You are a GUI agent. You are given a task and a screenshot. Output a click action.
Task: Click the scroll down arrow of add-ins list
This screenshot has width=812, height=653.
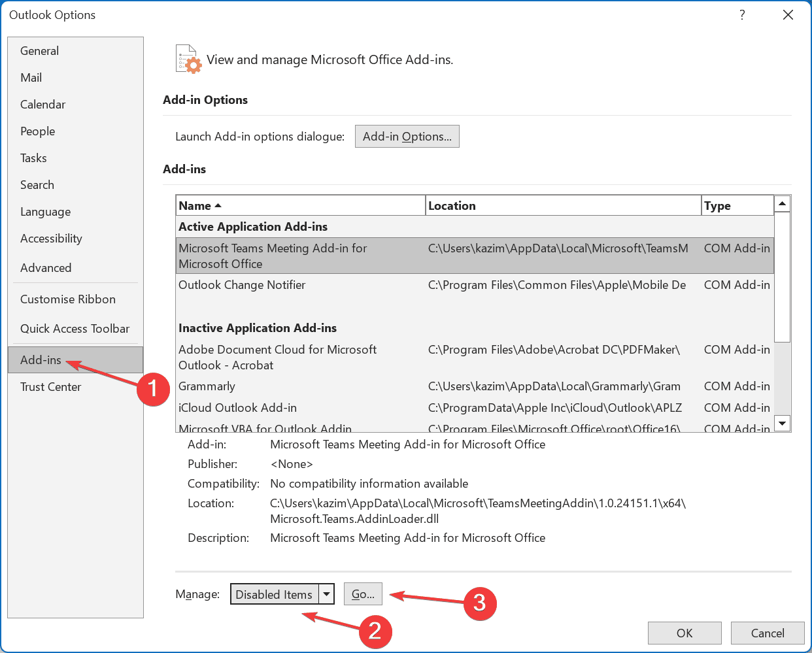(x=782, y=424)
